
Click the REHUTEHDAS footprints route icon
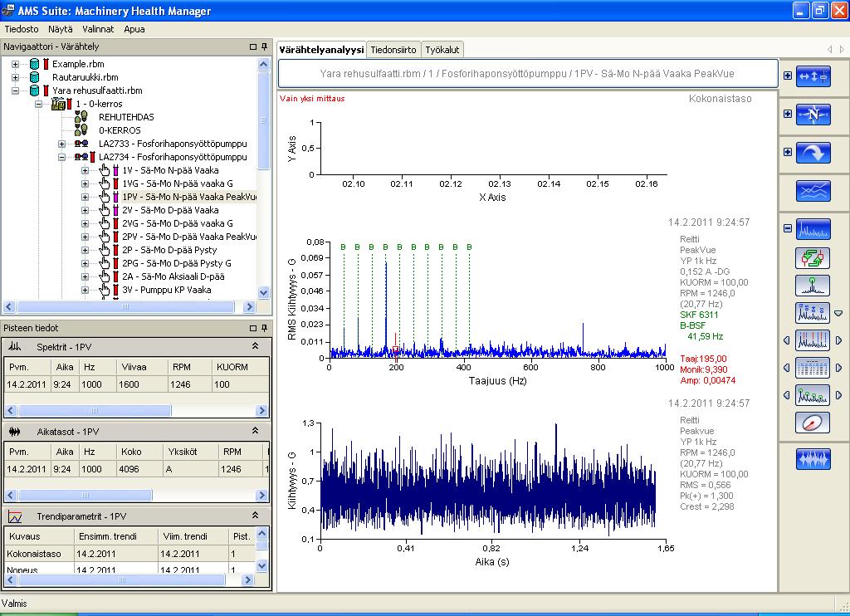(81, 116)
